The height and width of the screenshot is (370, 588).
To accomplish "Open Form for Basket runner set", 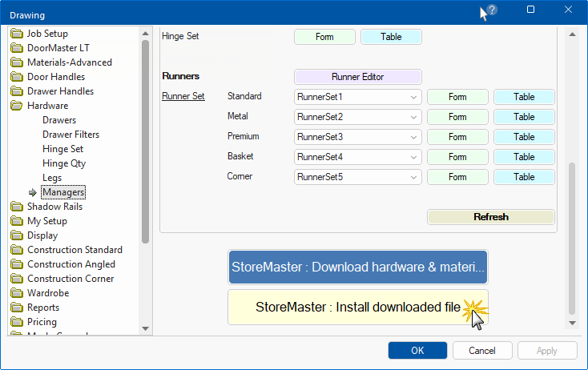I will click(457, 157).
